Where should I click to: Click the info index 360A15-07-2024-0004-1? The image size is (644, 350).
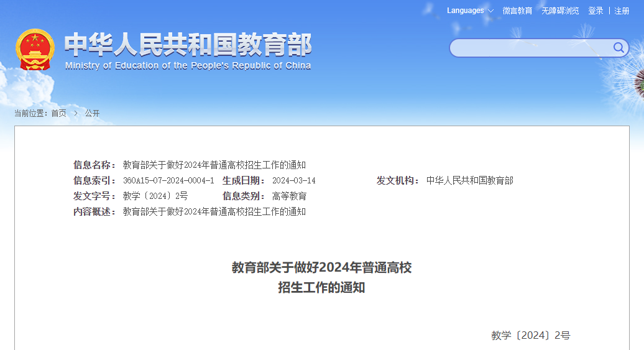coord(168,180)
